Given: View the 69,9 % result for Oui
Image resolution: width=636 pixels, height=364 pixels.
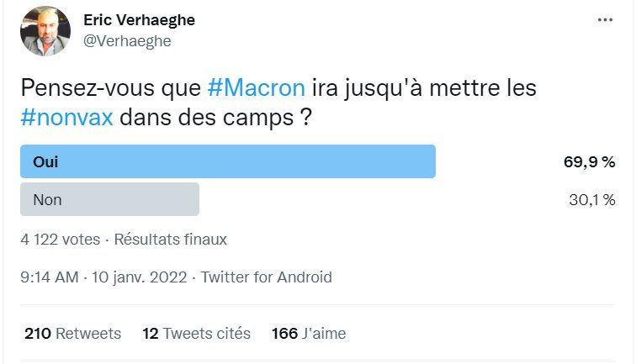Looking at the screenshot, I should point(590,162).
